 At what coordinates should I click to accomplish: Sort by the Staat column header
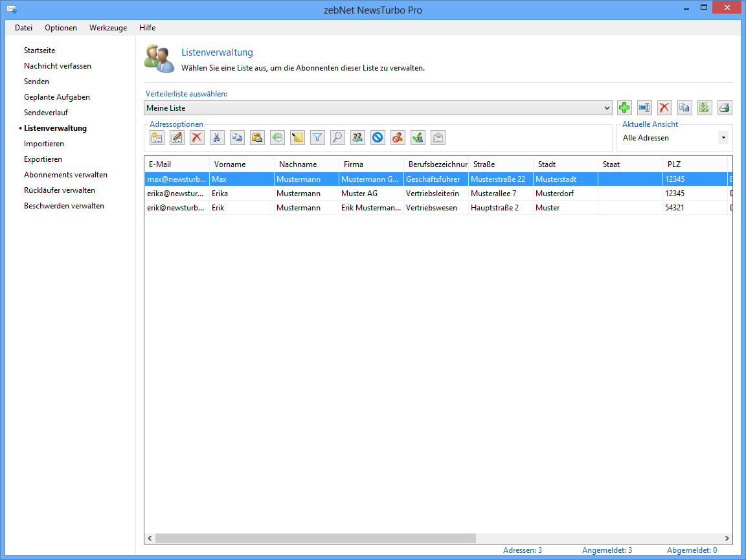(630, 164)
